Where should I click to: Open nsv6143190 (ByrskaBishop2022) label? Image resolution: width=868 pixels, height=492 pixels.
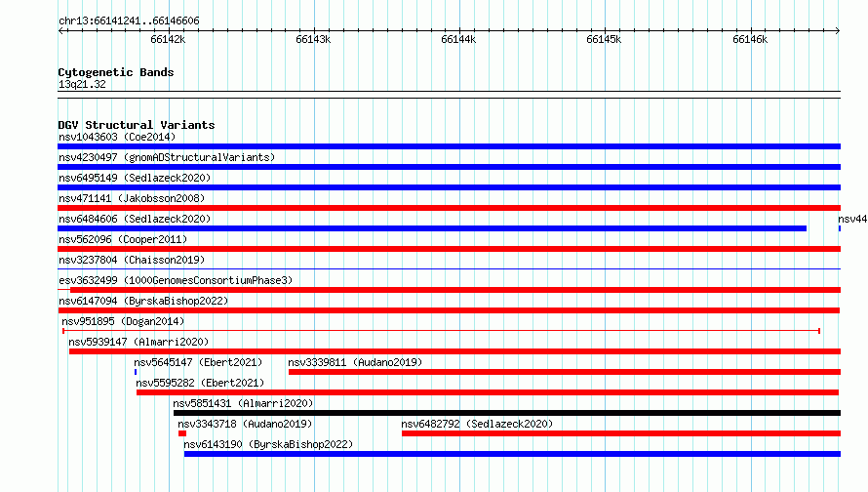[268, 444]
